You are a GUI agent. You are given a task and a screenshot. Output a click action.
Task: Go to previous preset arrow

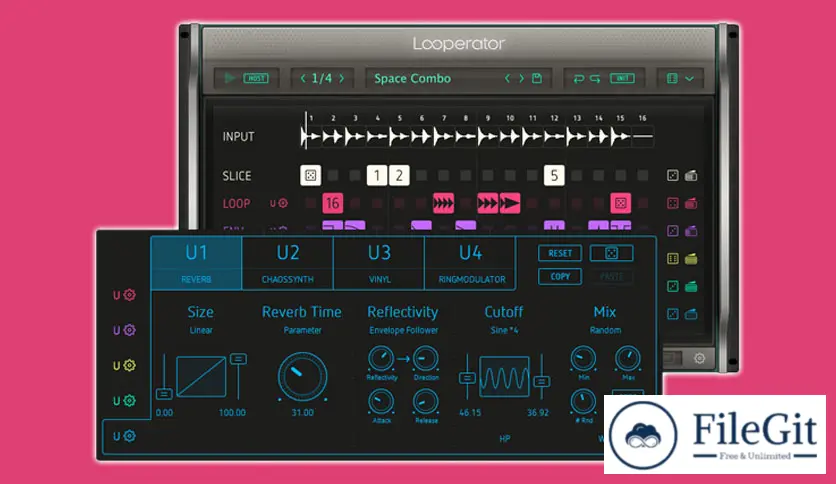507,78
